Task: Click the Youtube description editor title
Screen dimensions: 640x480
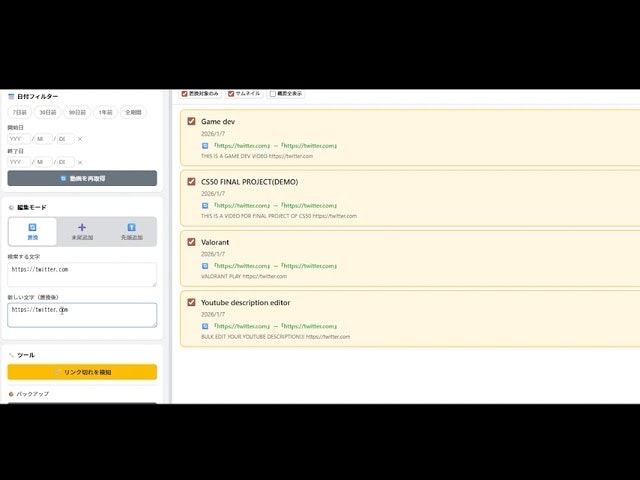Action: 245,303
